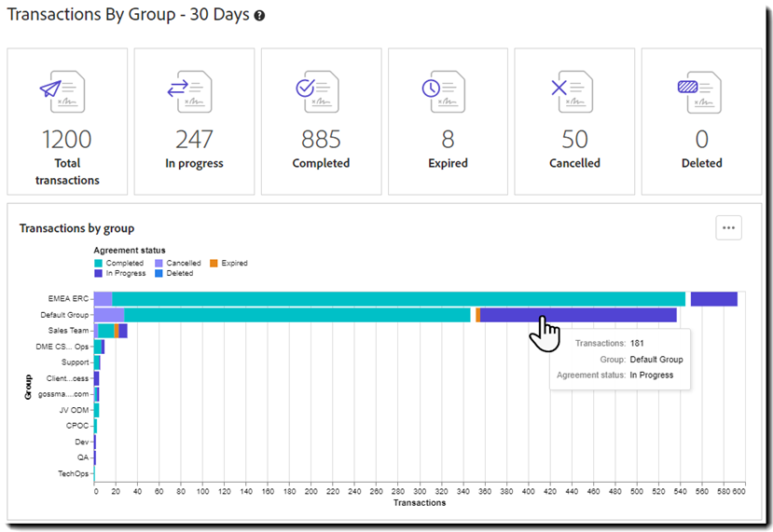Select the Default Group completed teal bar

(297, 315)
